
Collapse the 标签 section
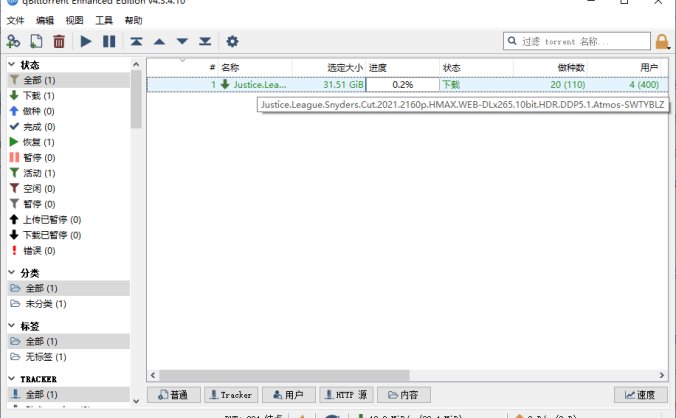pos(12,325)
